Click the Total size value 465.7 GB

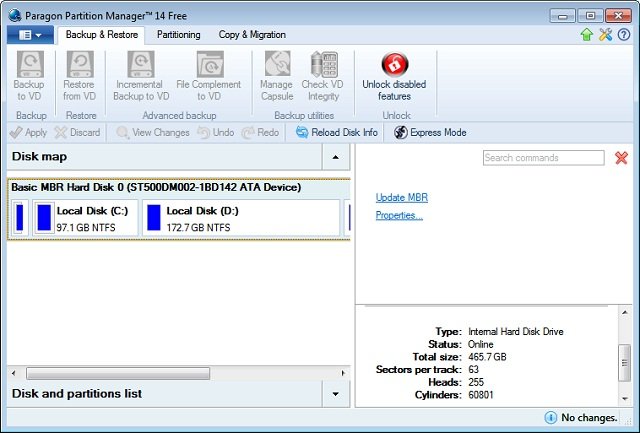(x=487, y=357)
